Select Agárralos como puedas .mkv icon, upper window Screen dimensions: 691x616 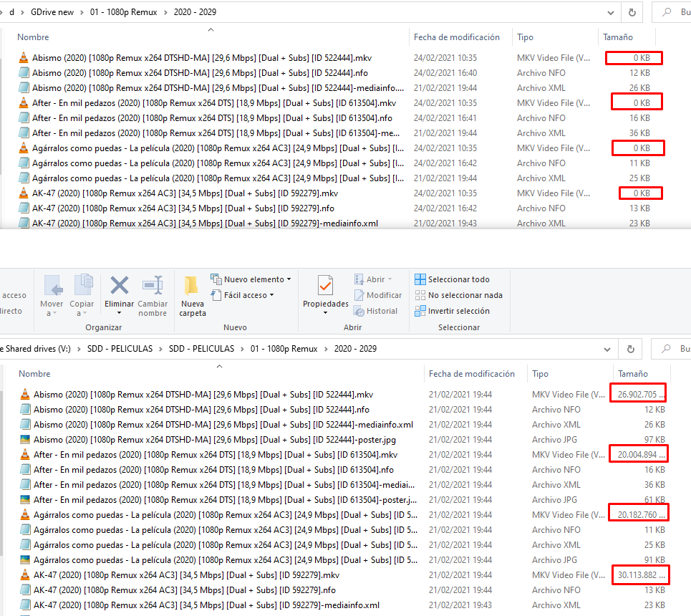24,148
